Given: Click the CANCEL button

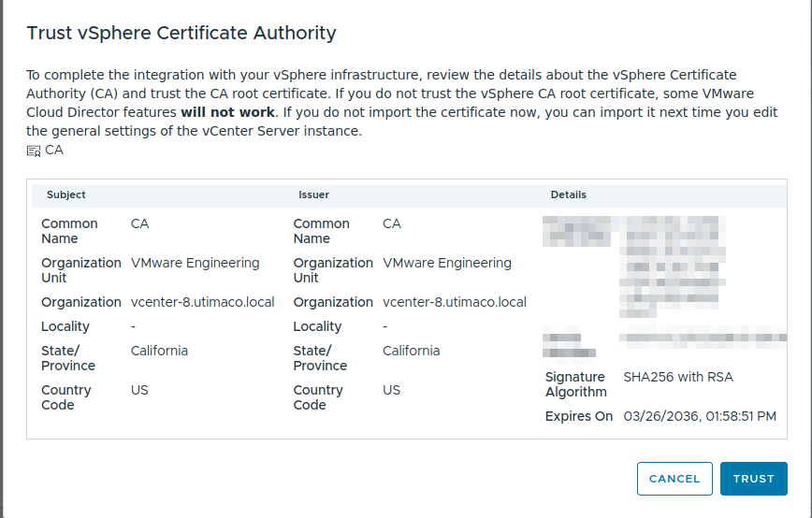Looking at the screenshot, I should point(674,479).
